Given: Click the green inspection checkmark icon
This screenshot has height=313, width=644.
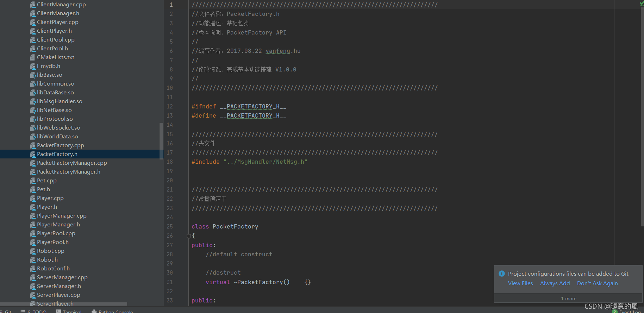Looking at the screenshot, I should coord(642,4).
